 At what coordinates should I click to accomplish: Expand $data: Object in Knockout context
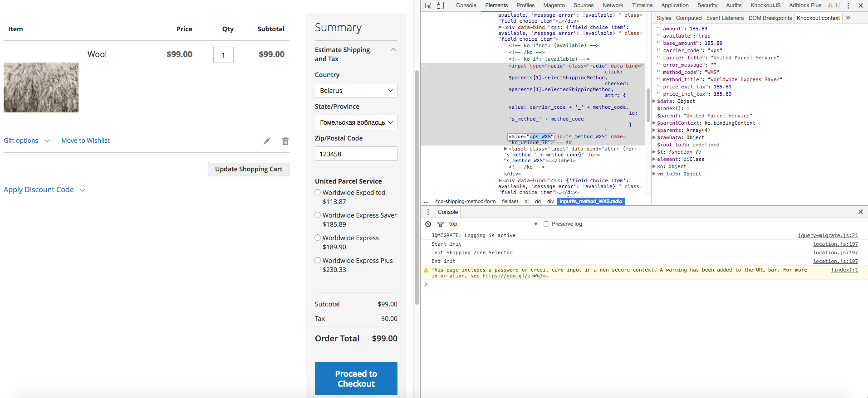click(x=654, y=101)
